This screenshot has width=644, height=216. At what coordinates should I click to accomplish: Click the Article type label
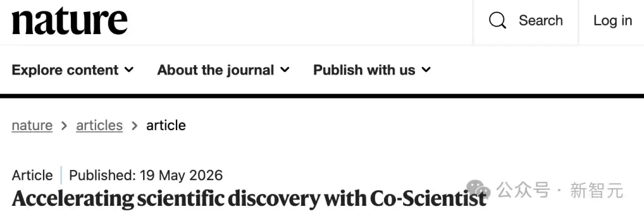[x=32, y=175]
